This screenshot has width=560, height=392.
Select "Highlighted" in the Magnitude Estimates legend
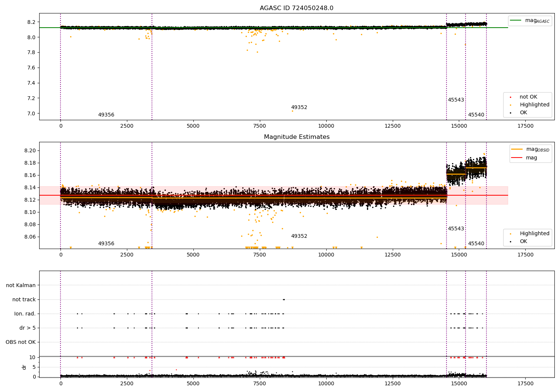tap(535, 234)
